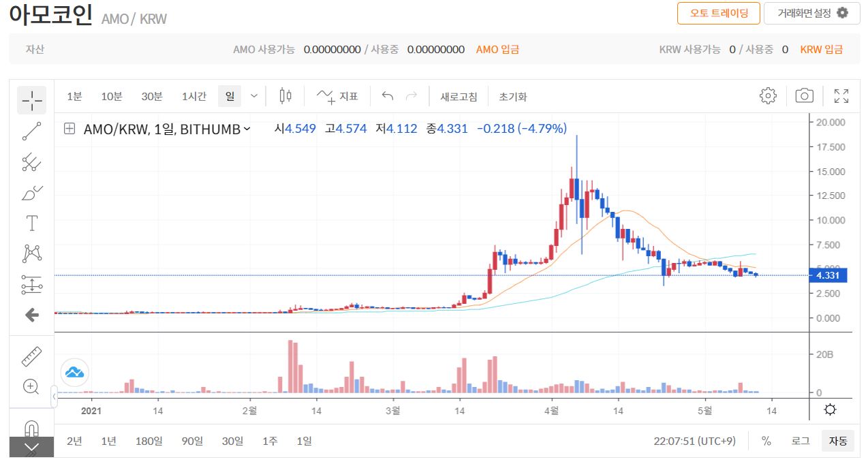Open chart settings gear icon

coord(768,95)
